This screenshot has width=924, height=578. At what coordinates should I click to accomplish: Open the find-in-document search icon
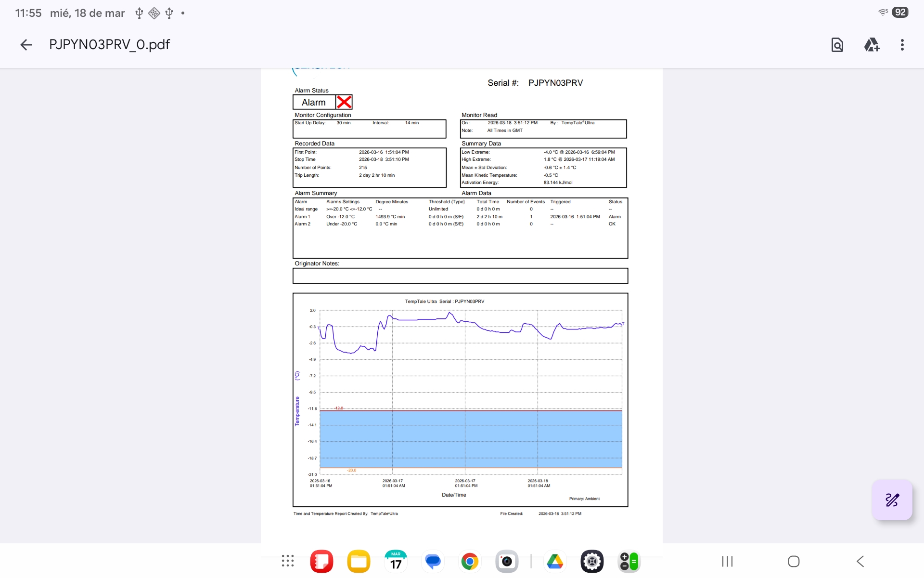[x=837, y=45]
